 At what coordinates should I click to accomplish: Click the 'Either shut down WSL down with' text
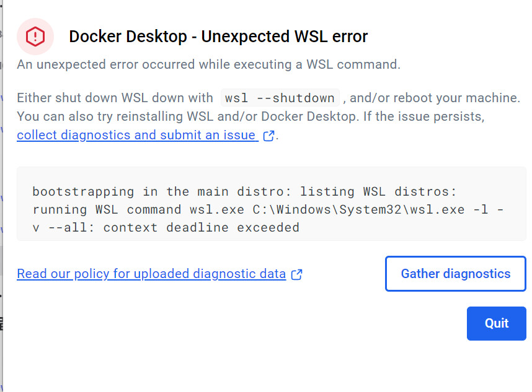coord(115,98)
